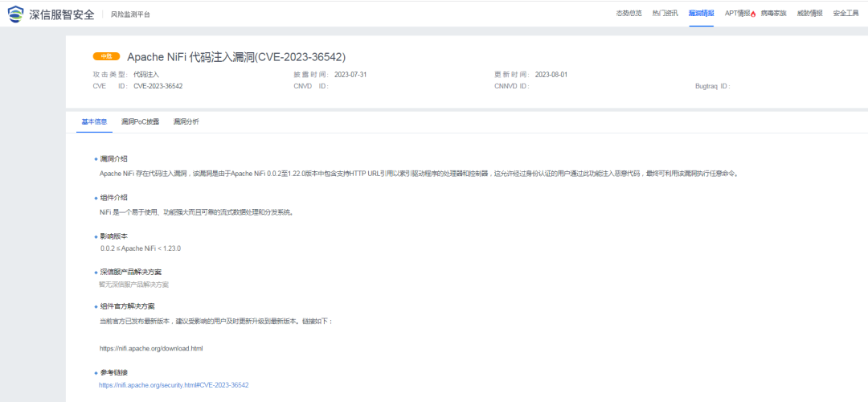Open the 病毒家族 nav item
Viewport: 868px width, 402px height.
(773, 14)
